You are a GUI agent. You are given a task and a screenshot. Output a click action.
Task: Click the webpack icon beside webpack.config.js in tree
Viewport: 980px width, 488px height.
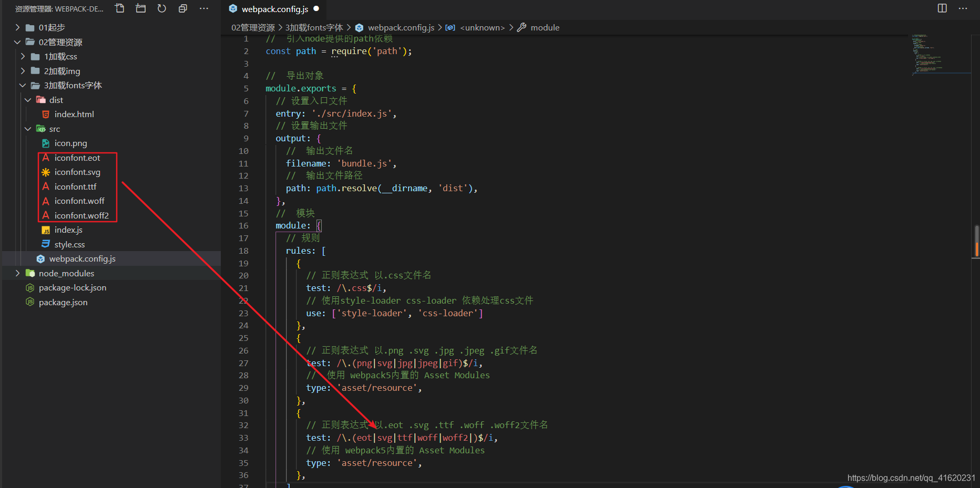pyautogui.click(x=40, y=258)
